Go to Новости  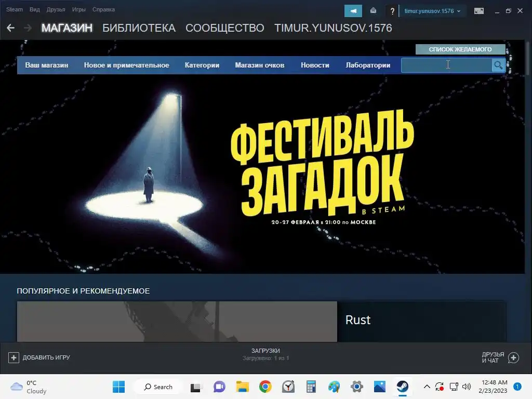tap(315, 65)
